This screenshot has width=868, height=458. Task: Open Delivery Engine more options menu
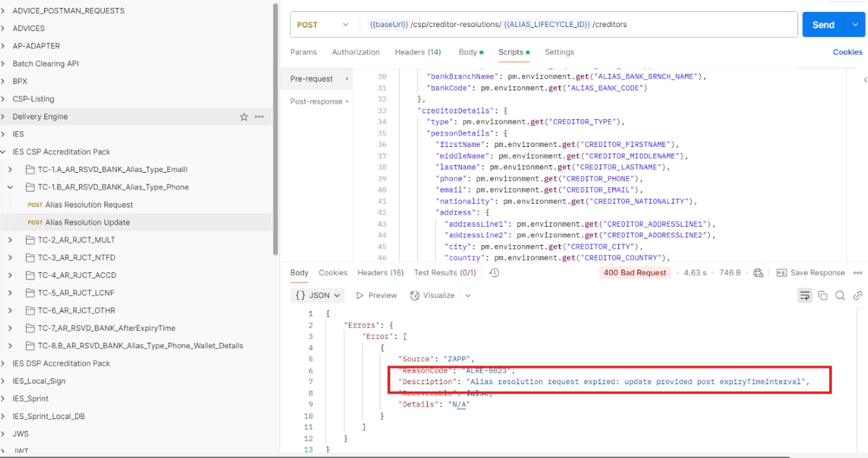coord(259,117)
